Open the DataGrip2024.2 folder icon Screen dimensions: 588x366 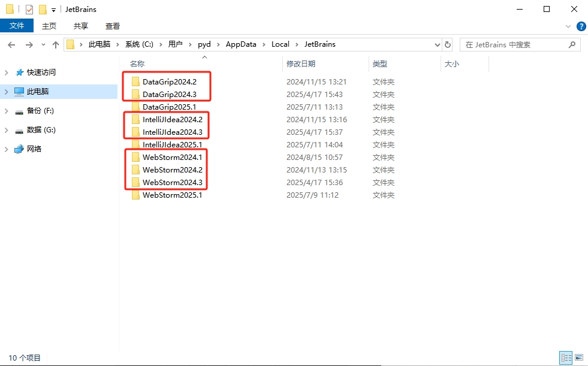tap(135, 81)
